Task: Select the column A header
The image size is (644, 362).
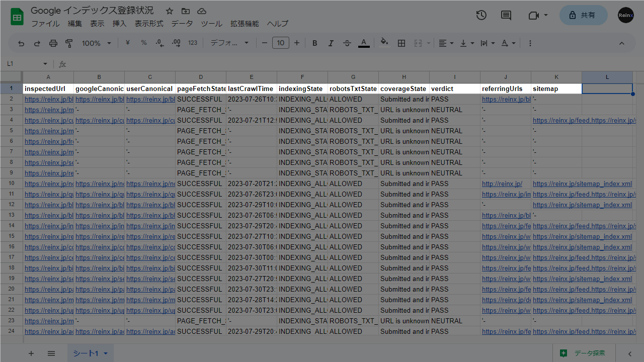Action: tap(48, 77)
